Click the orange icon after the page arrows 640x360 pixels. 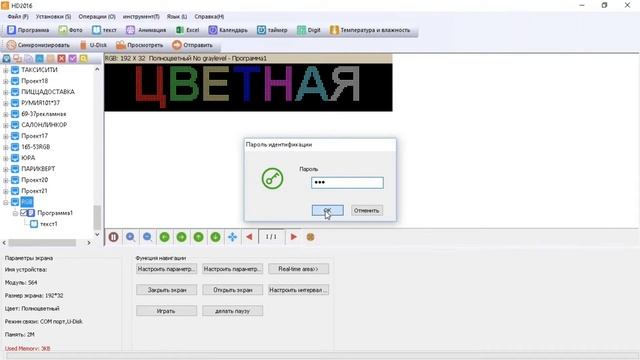tap(310, 237)
